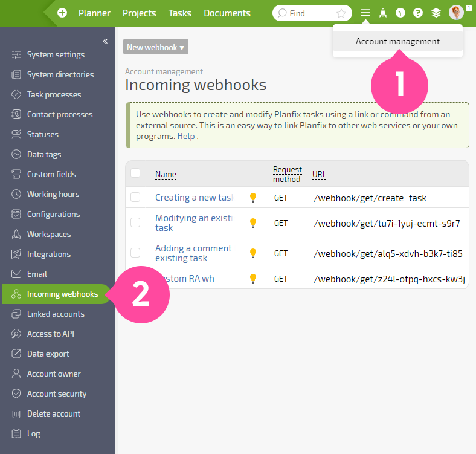Check the Creating a new task row
This screenshot has height=454, width=476.
(135, 197)
